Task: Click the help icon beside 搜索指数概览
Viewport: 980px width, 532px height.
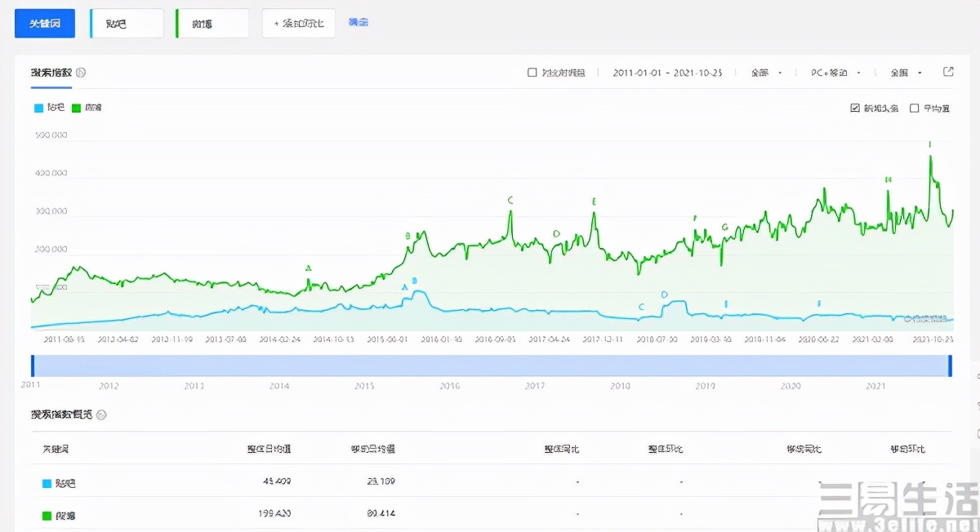Action: click(x=101, y=415)
